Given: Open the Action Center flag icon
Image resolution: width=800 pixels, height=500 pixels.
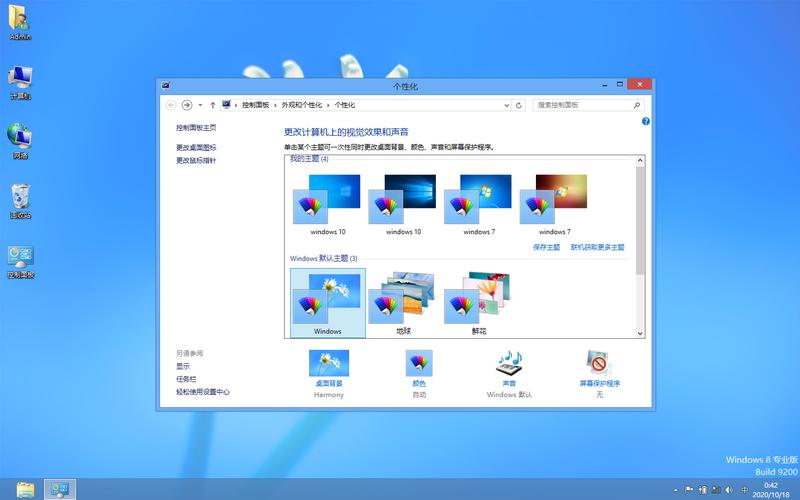Looking at the screenshot, I should coord(689,490).
